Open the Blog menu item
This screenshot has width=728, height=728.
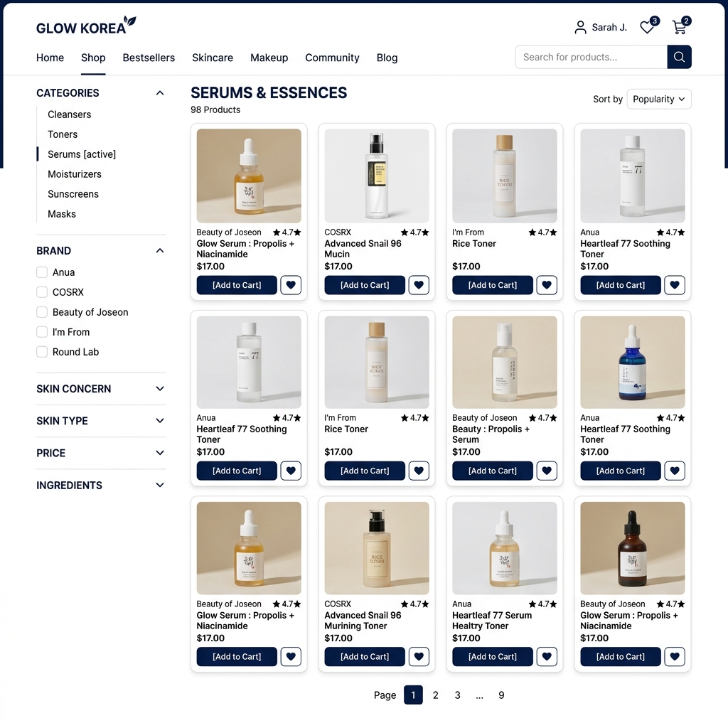[387, 58]
